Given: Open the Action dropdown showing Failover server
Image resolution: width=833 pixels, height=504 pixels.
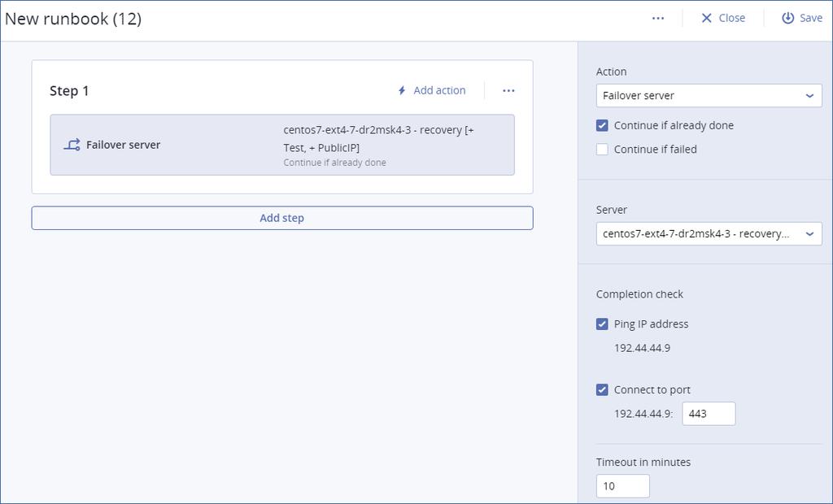Looking at the screenshot, I should coord(709,96).
